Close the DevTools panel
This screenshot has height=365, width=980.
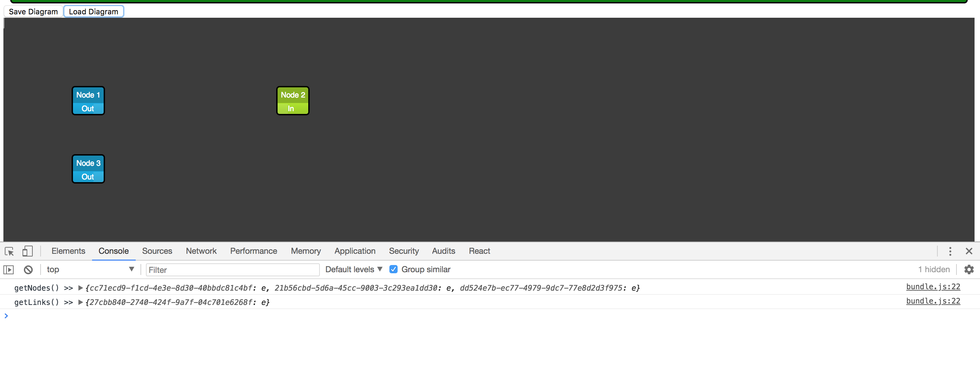click(x=969, y=251)
